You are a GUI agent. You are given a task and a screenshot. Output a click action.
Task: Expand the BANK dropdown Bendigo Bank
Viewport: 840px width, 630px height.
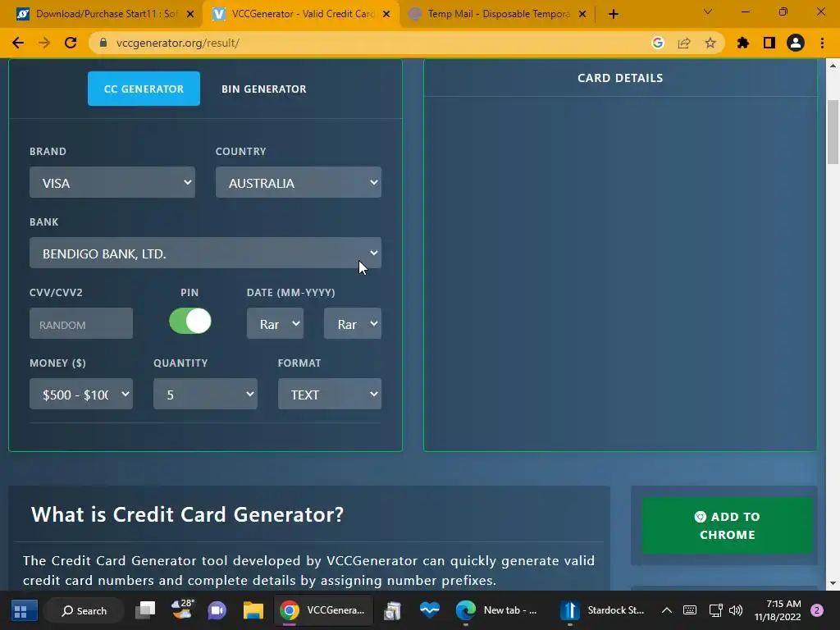pos(205,253)
